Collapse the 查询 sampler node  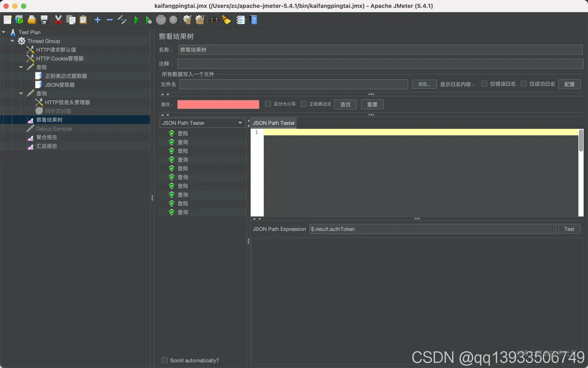pos(21,93)
